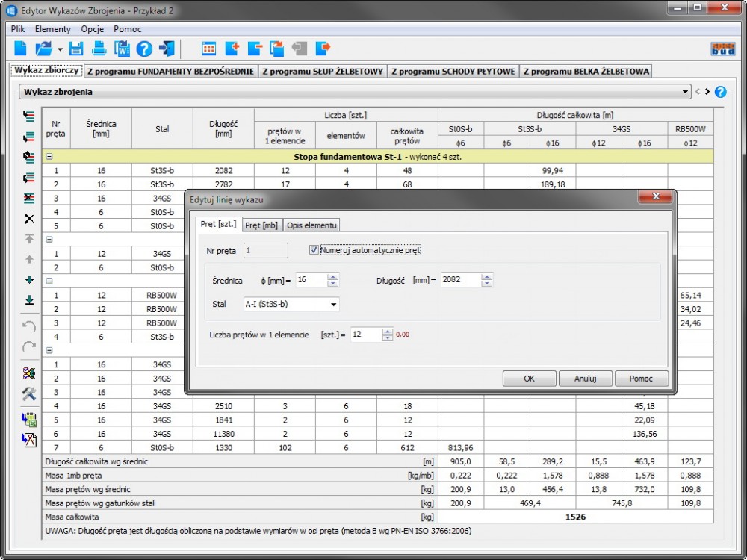Click the Exit program door icon
Image resolution: width=747 pixels, height=560 pixels.
(x=167, y=49)
